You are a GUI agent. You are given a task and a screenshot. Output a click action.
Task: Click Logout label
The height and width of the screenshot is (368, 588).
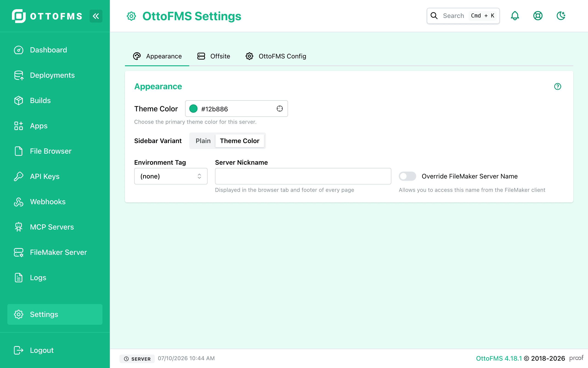tap(42, 350)
